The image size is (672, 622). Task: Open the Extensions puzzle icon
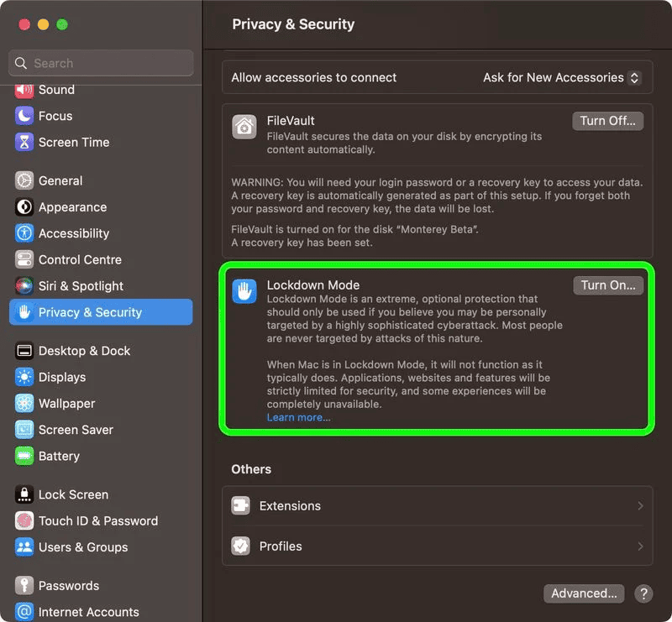tap(242, 506)
